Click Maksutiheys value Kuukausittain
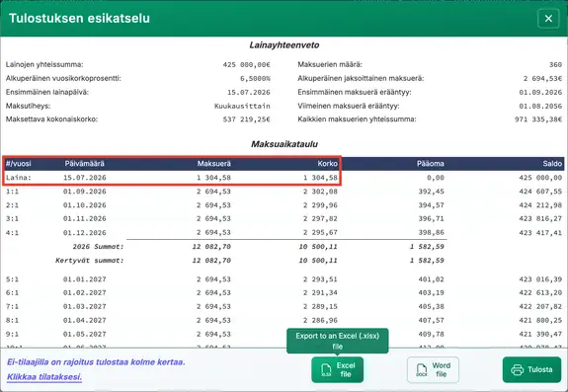Screen dimensions: 568x392 242,106
